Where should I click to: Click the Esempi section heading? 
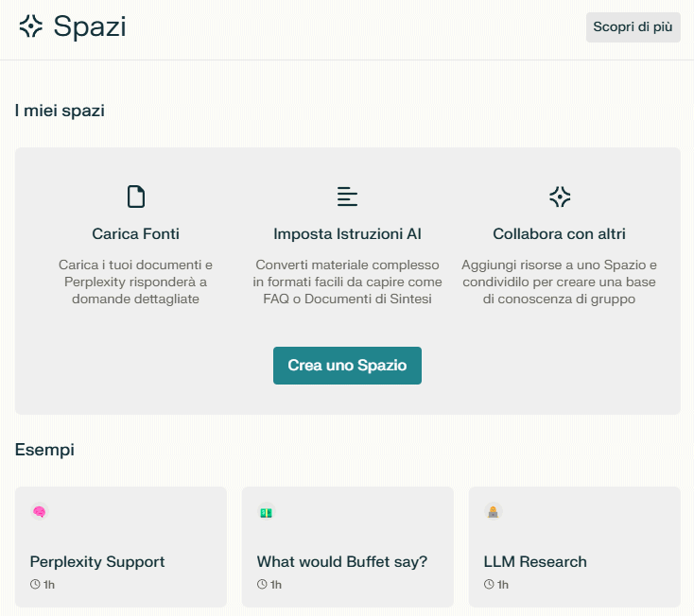pos(44,450)
